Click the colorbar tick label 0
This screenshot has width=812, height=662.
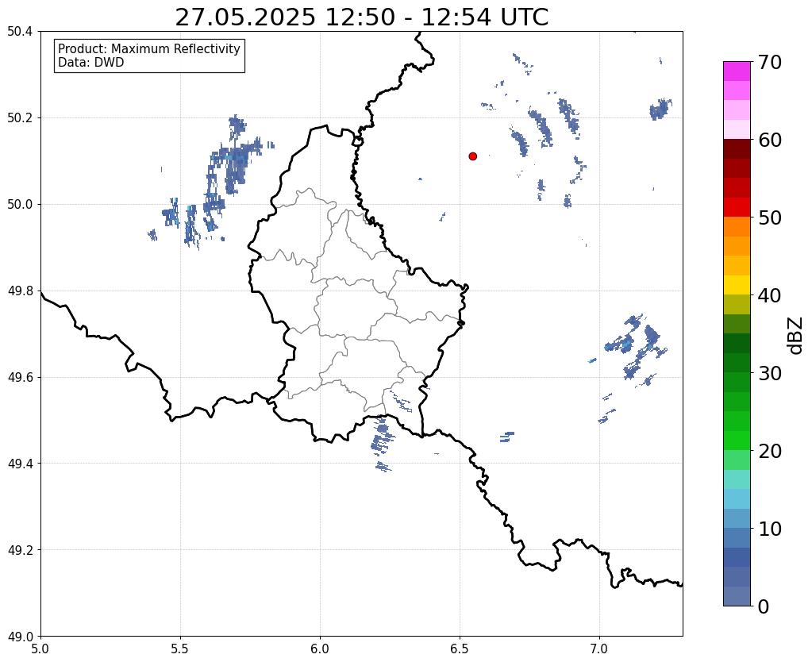[764, 606]
